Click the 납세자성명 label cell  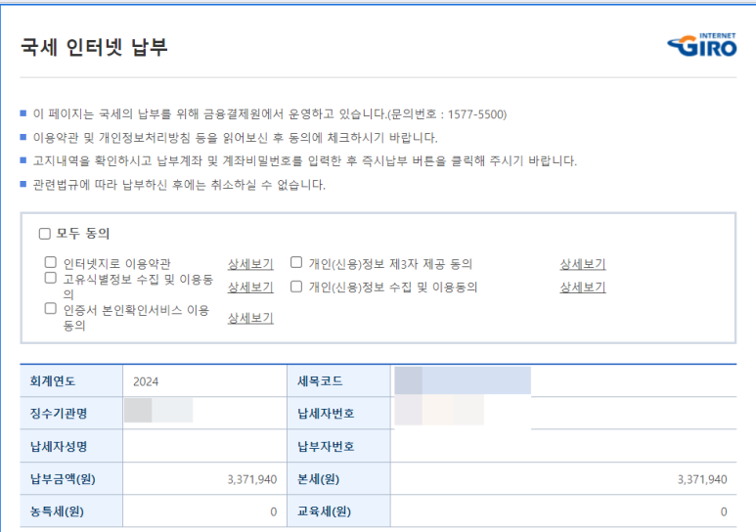pyautogui.click(x=71, y=446)
